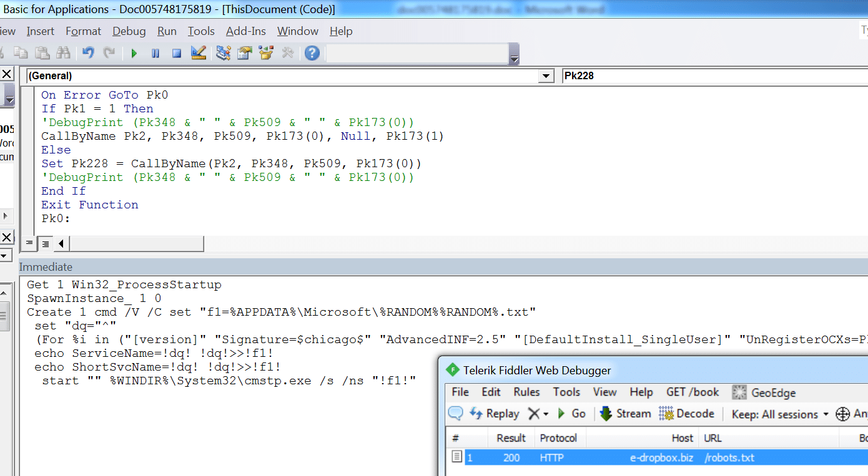Screen dimensions: 868x476
Task: Open VBA Help with the blue question icon
Action: 312,53
